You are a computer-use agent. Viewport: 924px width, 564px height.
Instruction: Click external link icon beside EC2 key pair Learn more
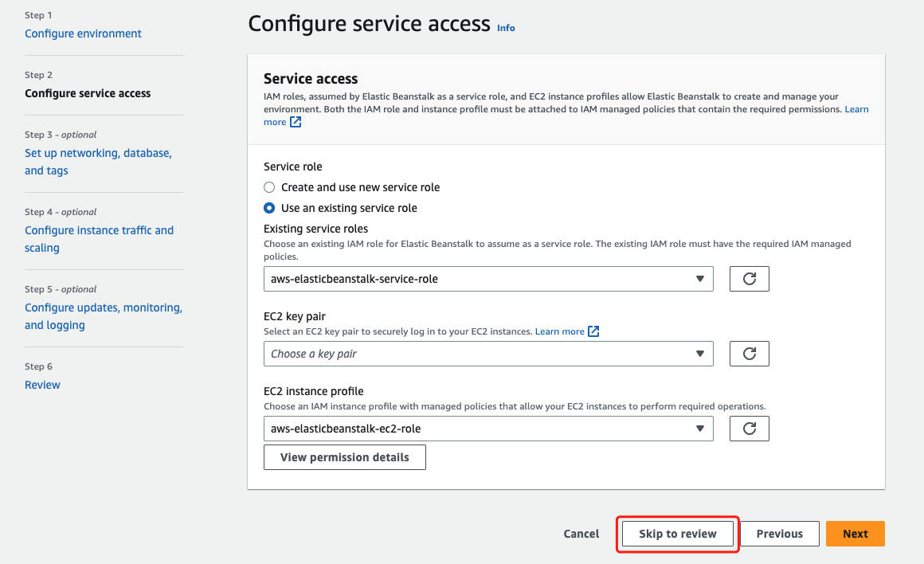(x=593, y=331)
